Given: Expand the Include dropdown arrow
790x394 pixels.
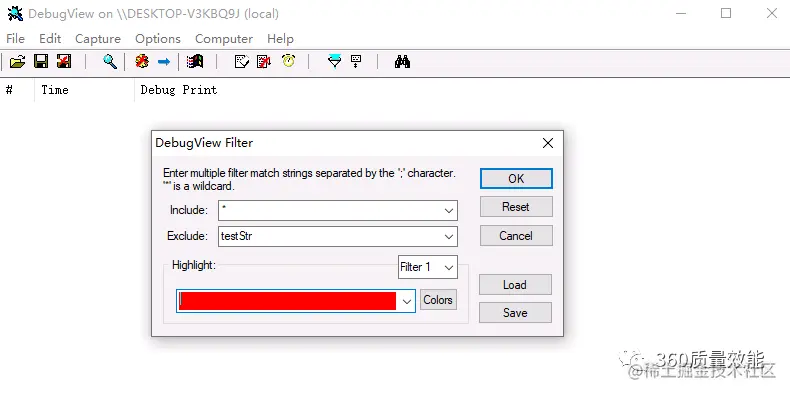Looking at the screenshot, I should coord(449,211).
